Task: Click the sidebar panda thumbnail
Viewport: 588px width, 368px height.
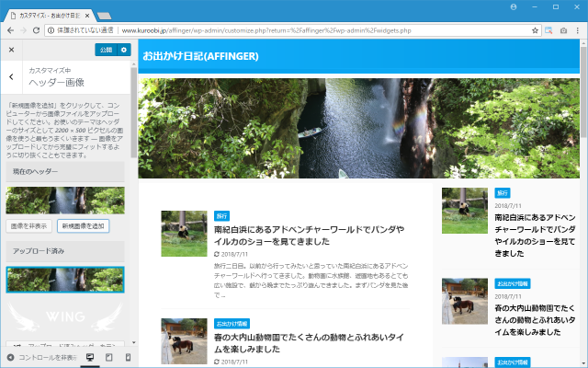Action: pyautogui.click(x=465, y=211)
